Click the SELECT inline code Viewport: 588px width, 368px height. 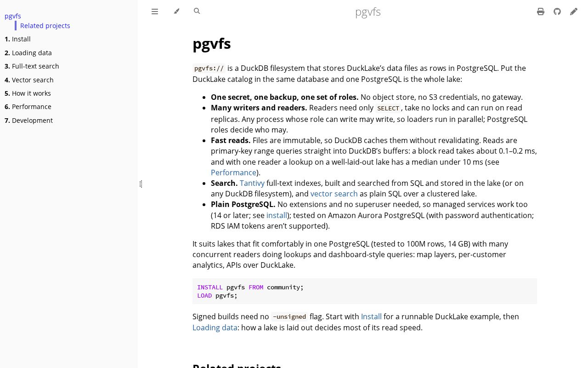(x=388, y=108)
